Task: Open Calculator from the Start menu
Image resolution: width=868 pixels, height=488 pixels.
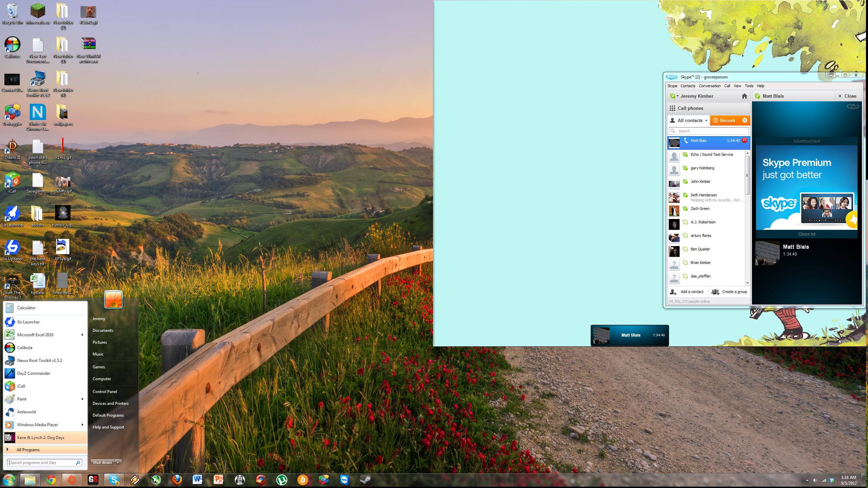Action: 45,308
